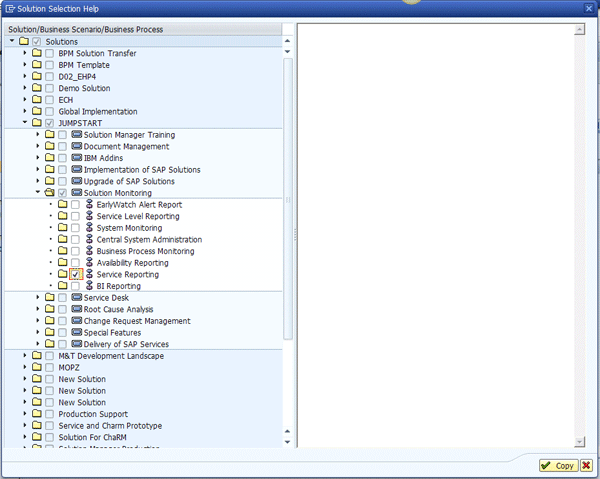The height and width of the screenshot is (479, 600).
Task: Check the Demo Solution checkbox
Action: [x=49, y=88]
